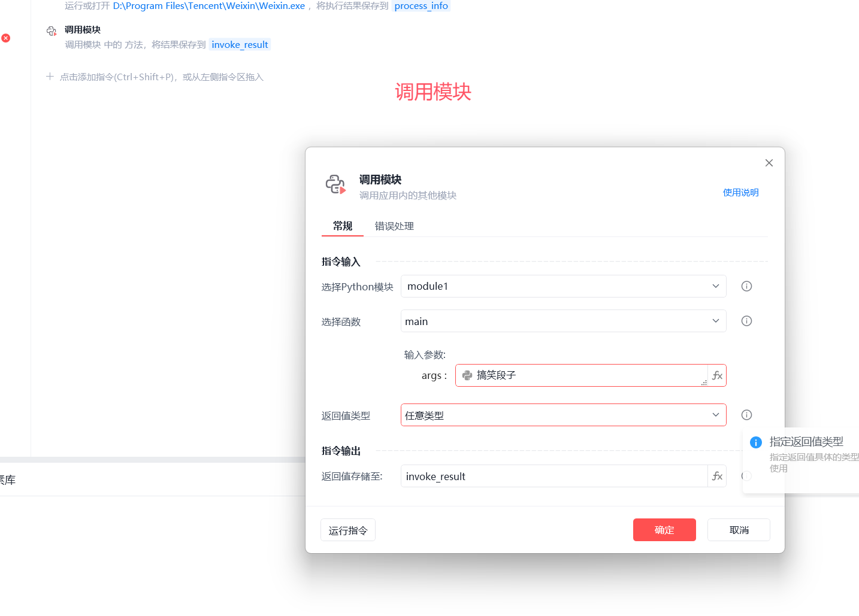Expand the main function dropdown
859x616 pixels.
pos(564,321)
